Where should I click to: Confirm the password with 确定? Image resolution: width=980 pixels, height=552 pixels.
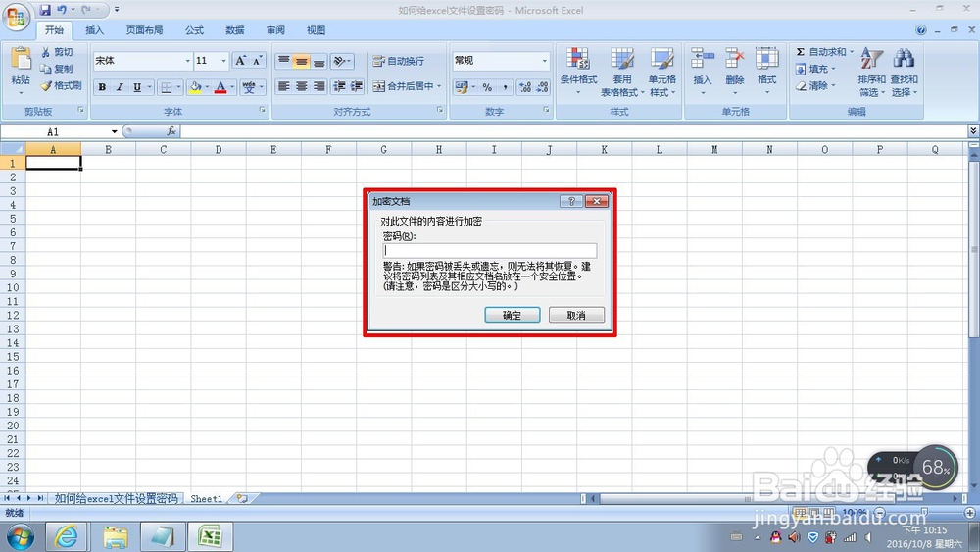pyautogui.click(x=513, y=315)
